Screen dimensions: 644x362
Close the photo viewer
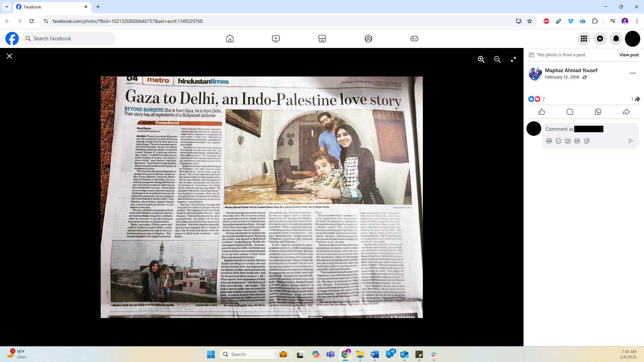(9, 56)
